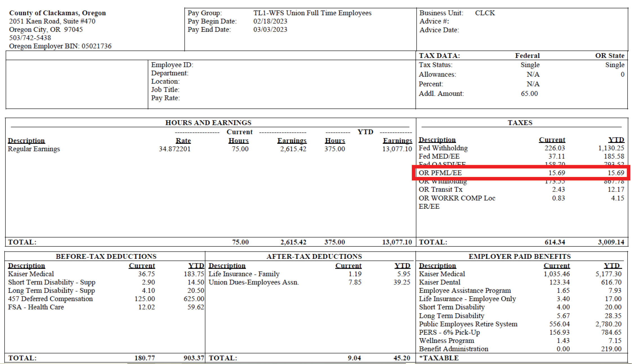Click the Pay Begin Date value 02/18/2023
632x364 pixels.
pos(270,21)
